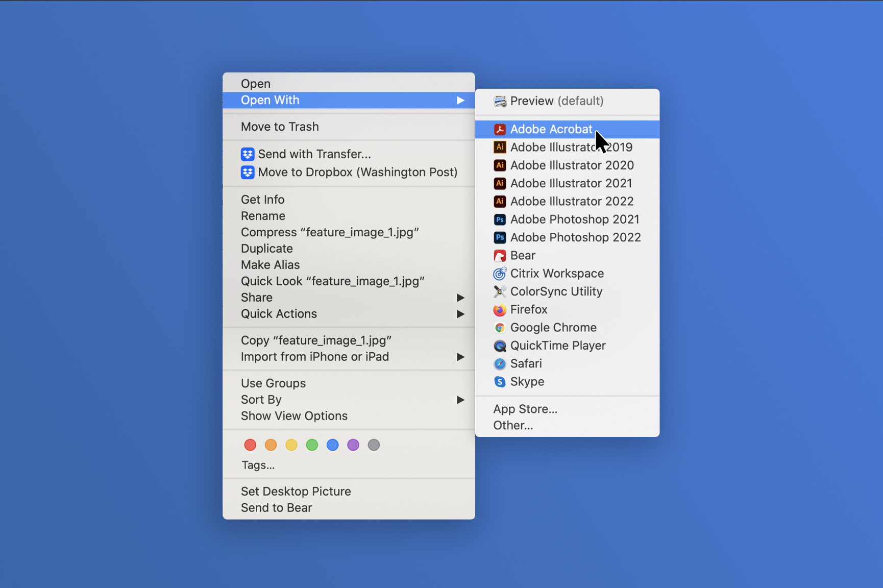Screen dimensions: 883x588
Task: Select the Skype icon
Action: (500, 382)
